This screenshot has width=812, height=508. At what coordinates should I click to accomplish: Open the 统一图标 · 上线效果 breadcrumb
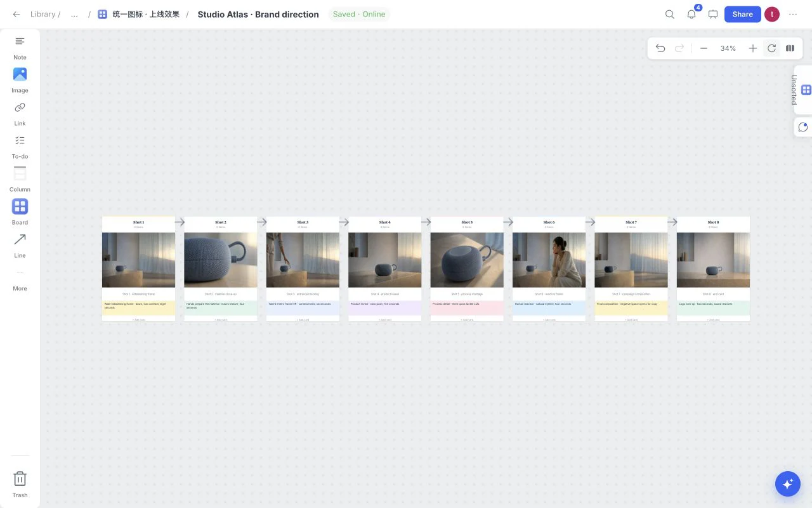[139, 14]
